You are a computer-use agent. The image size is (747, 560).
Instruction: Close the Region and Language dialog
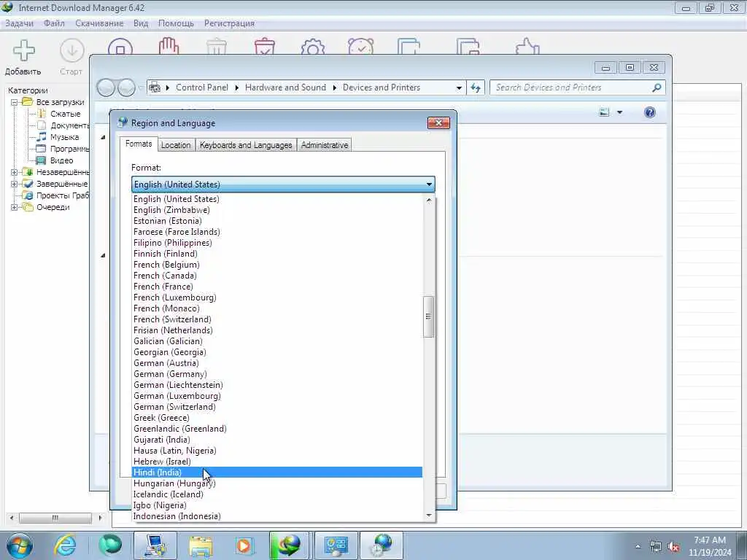click(438, 123)
